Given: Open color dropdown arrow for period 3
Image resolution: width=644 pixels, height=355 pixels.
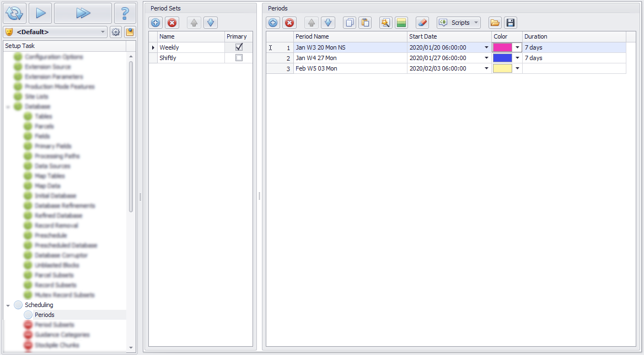Looking at the screenshot, I should [x=518, y=68].
